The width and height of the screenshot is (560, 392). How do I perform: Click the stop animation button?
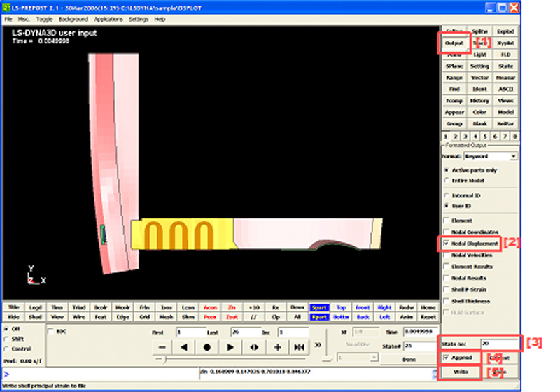207,346
